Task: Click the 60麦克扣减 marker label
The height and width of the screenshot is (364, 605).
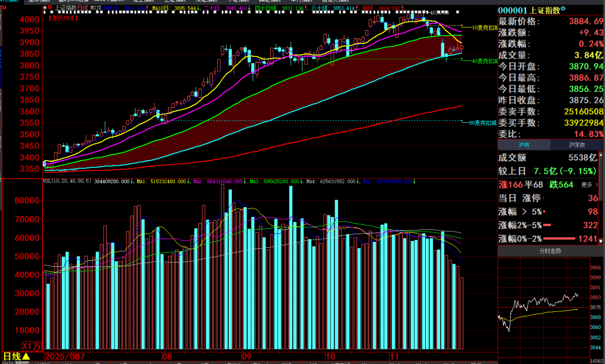Action: 483,123
